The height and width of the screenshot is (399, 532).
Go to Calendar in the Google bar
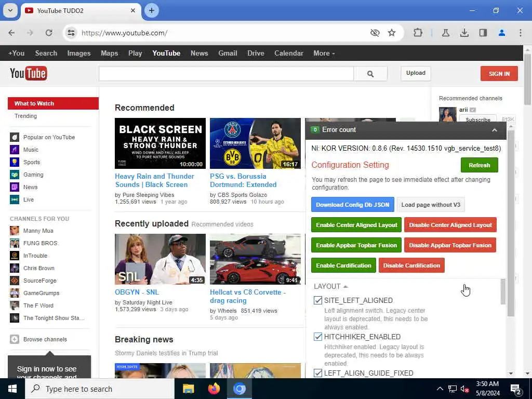click(x=289, y=54)
